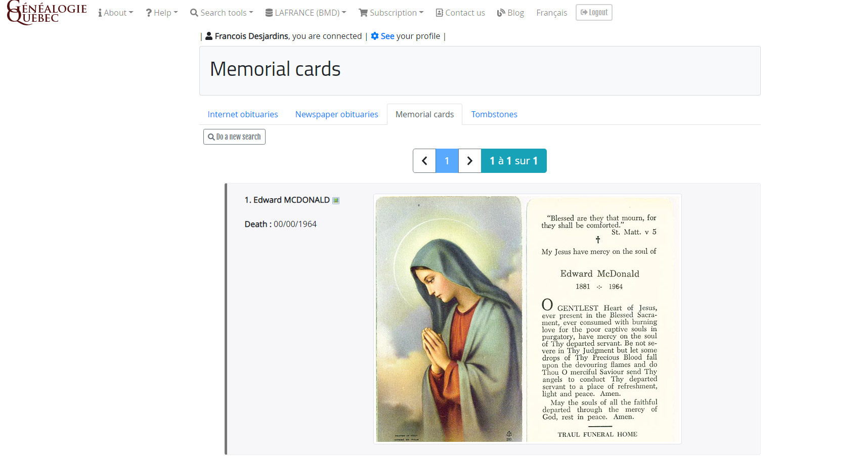The width and height of the screenshot is (868, 456).
Task: Switch language to Français
Action: [x=552, y=13]
